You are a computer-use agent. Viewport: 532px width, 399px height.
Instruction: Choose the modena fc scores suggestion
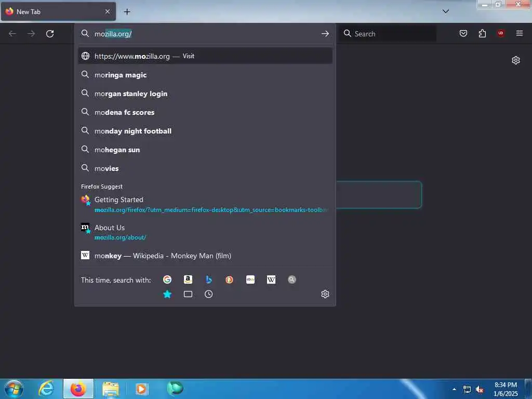click(205, 112)
